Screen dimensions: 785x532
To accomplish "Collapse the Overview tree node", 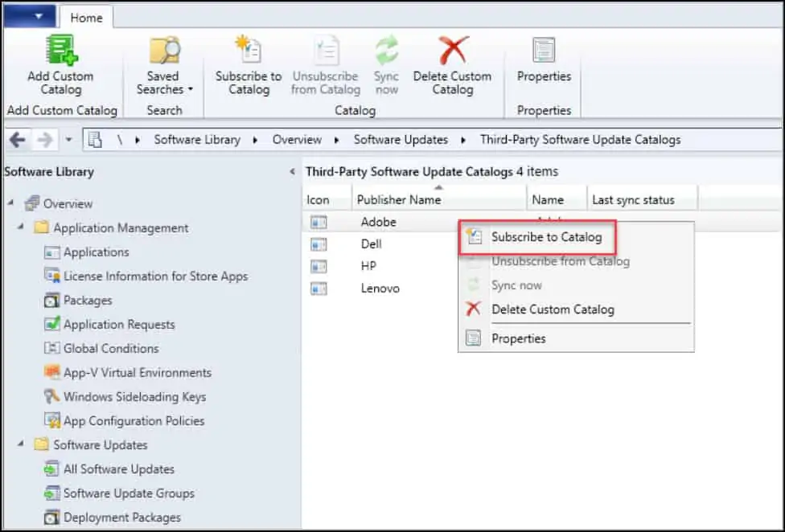I will click(11, 203).
